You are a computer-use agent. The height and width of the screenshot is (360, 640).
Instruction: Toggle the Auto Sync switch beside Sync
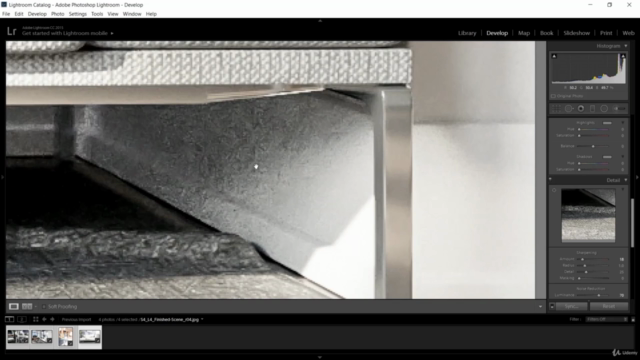[x=552, y=306]
